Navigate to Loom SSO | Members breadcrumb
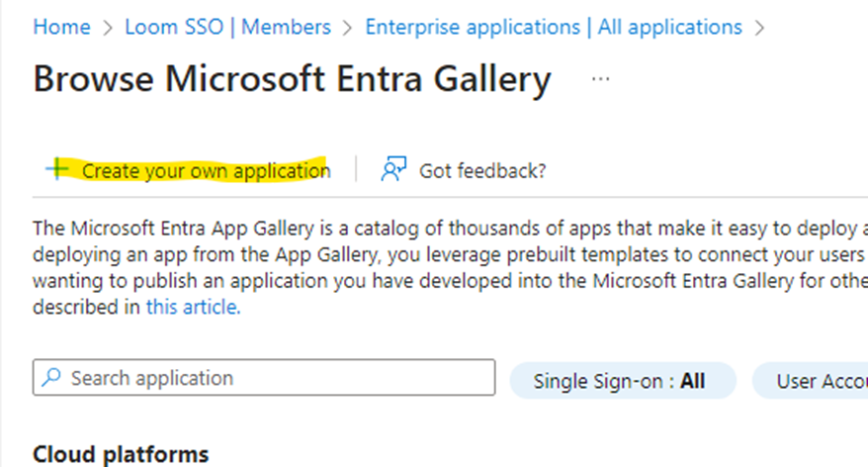The image size is (868, 467). (x=227, y=27)
